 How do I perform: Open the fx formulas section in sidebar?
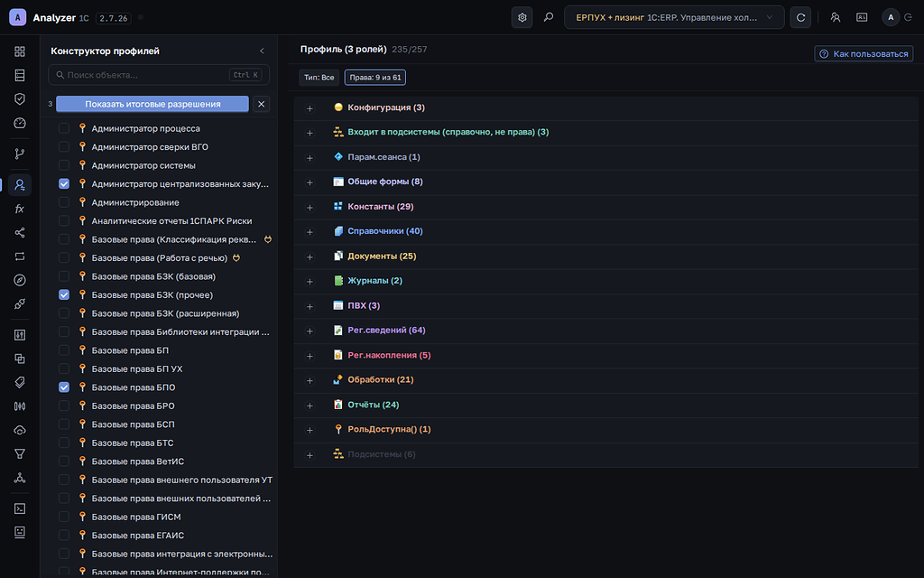[20, 209]
